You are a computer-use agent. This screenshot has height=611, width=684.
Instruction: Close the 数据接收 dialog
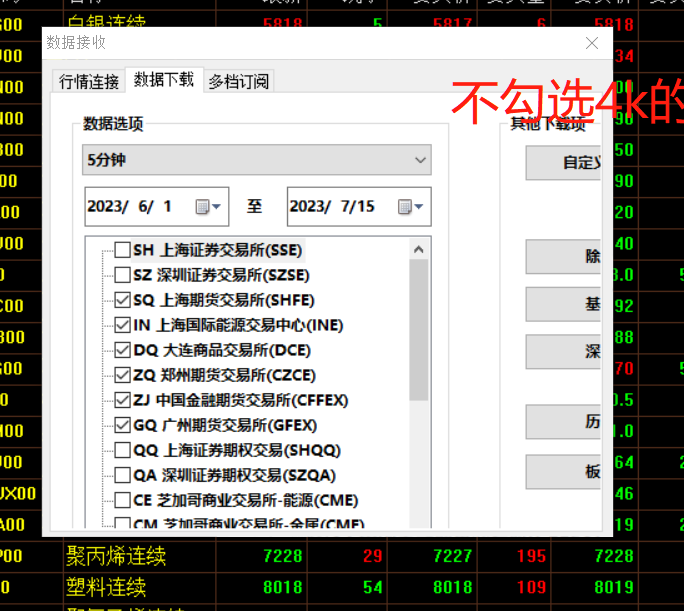coord(592,43)
